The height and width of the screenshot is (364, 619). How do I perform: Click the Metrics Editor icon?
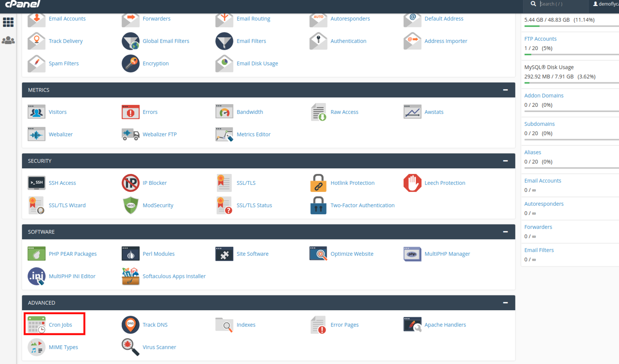pyautogui.click(x=224, y=134)
